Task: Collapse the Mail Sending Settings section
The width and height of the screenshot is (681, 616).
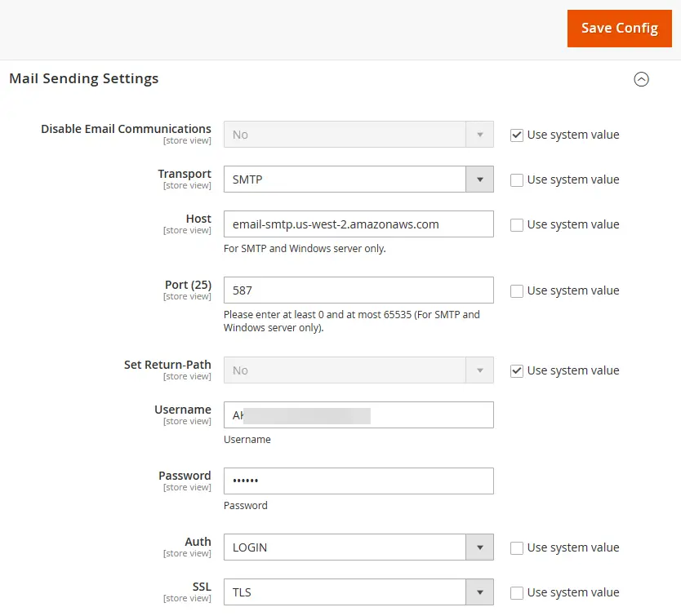Action: tap(642, 79)
